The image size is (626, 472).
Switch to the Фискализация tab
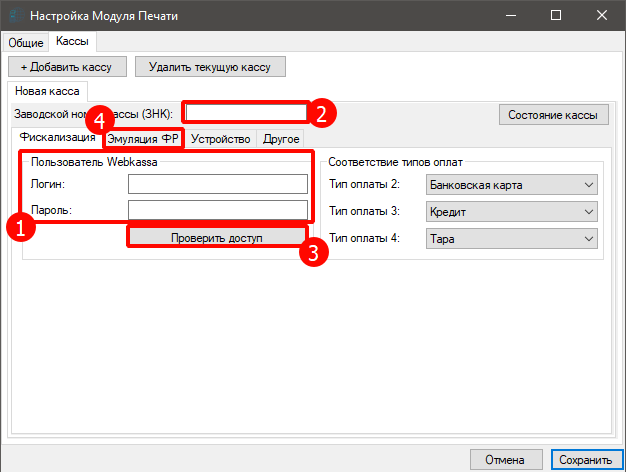coord(57,138)
